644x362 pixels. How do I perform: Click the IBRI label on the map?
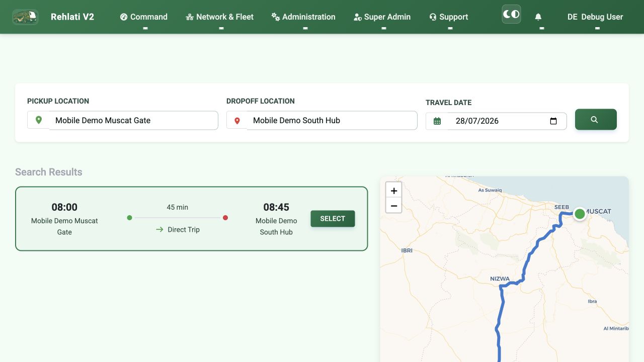tap(407, 250)
